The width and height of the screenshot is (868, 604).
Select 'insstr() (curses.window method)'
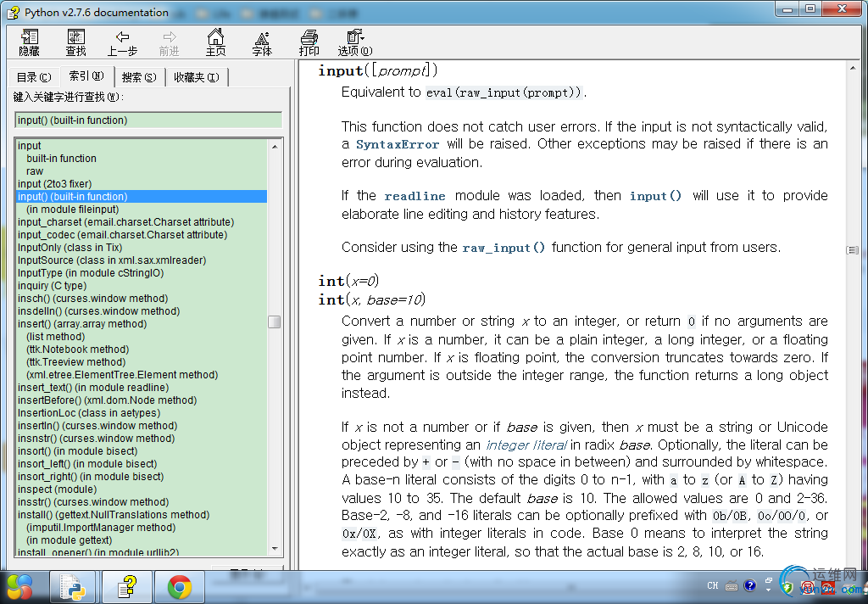(93, 502)
